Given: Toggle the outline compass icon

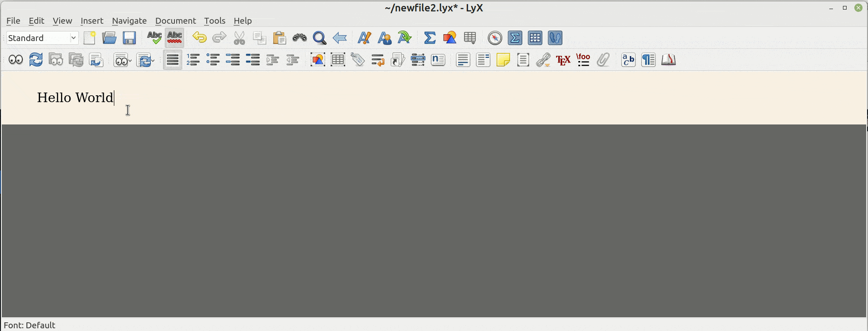Looking at the screenshot, I should [495, 38].
